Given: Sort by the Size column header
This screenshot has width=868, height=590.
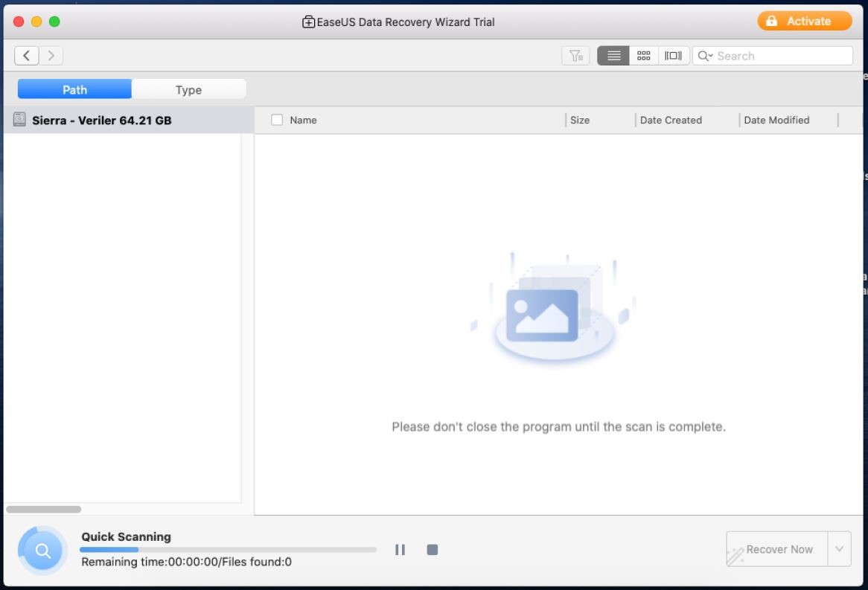Looking at the screenshot, I should coord(580,120).
